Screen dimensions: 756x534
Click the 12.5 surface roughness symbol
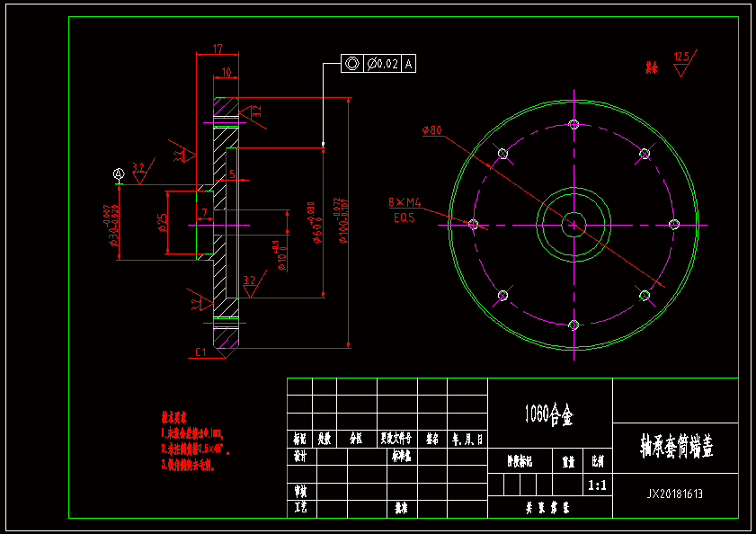[682, 61]
